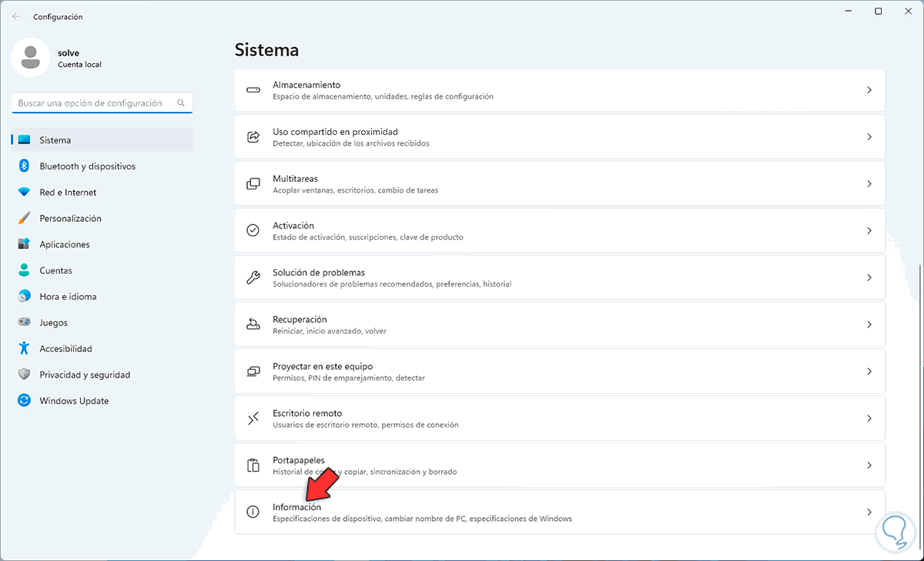Click the Privacidad y seguridad shield icon
The width and height of the screenshot is (924, 561).
coord(24,375)
